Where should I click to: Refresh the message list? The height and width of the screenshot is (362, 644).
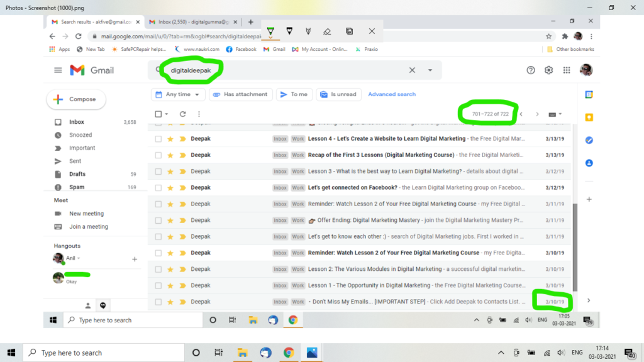coord(182,114)
